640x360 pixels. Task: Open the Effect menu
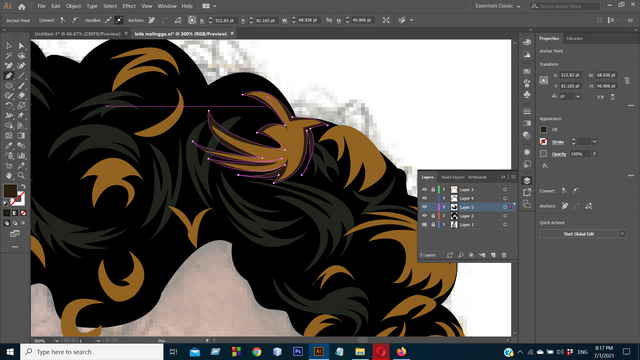(129, 6)
